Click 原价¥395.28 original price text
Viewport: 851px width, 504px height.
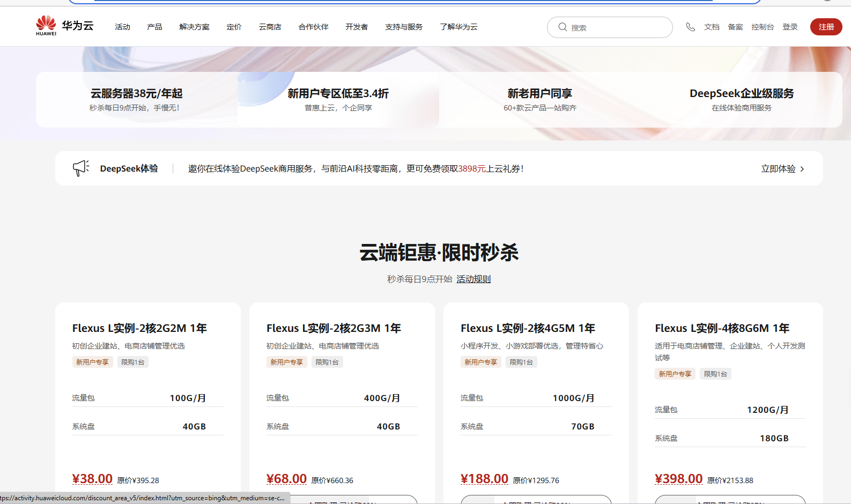point(138,480)
